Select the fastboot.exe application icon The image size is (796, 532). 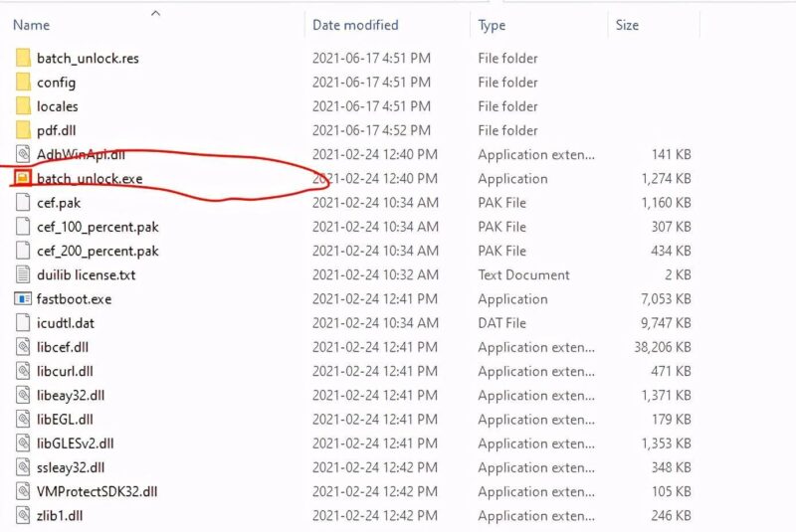[23, 299]
